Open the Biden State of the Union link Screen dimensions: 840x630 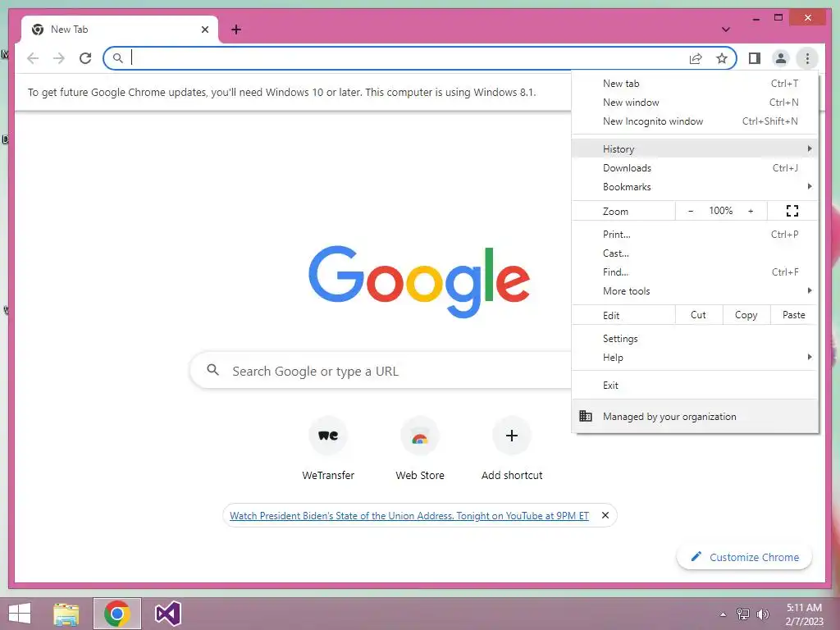(409, 515)
